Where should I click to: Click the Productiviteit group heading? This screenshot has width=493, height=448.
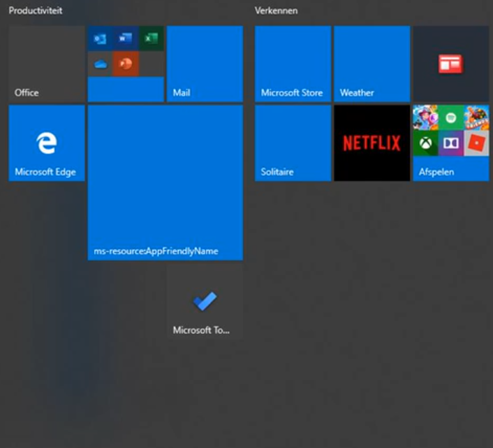(x=35, y=10)
